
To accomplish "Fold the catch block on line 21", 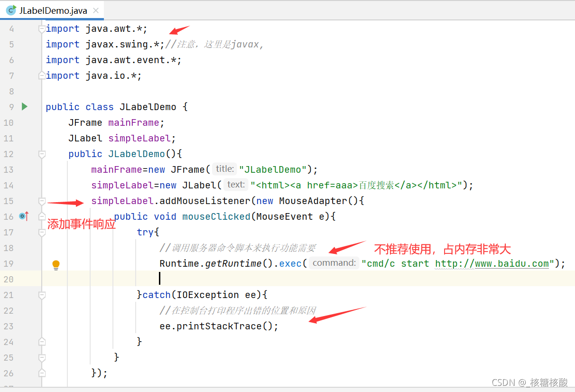I will pos(42,295).
